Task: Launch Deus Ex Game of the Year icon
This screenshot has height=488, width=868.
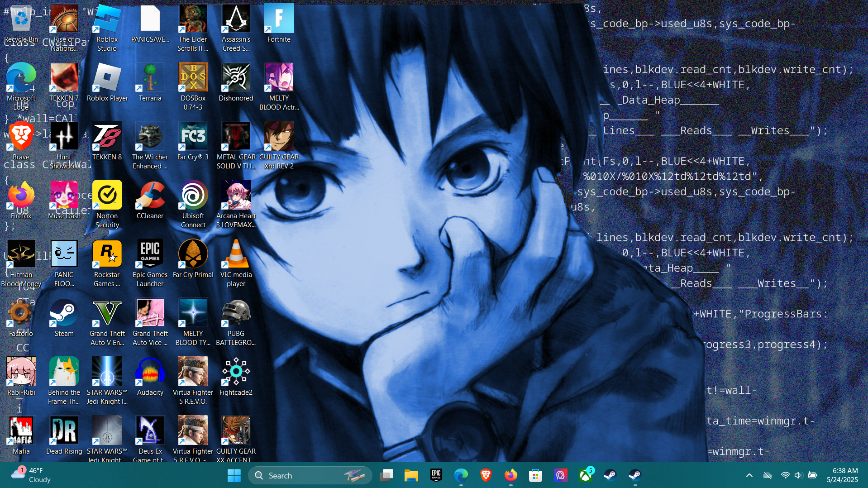Action: point(150,439)
